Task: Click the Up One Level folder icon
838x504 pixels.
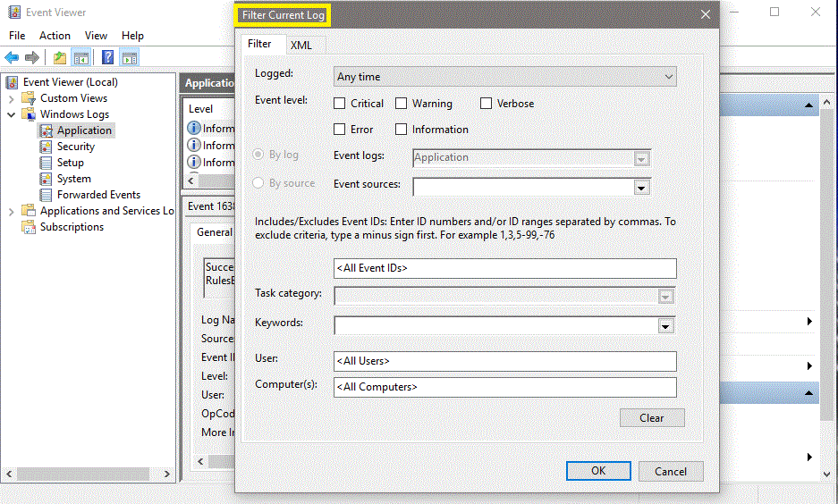Action: pos(60,58)
